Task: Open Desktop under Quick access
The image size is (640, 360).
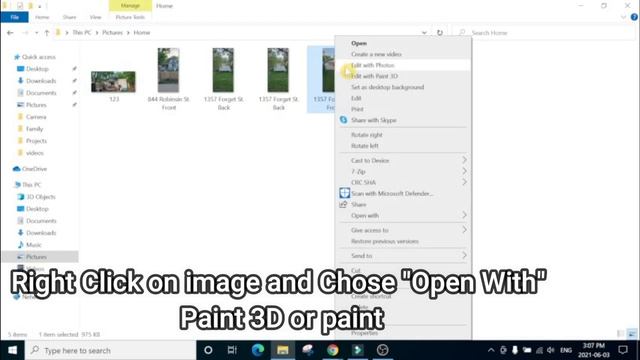Action: [37, 69]
